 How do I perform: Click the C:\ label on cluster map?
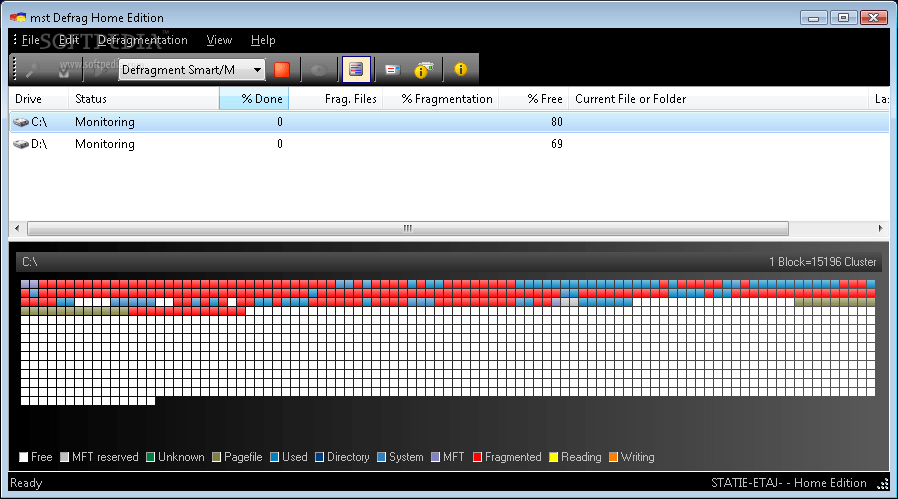click(x=30, y=262)
